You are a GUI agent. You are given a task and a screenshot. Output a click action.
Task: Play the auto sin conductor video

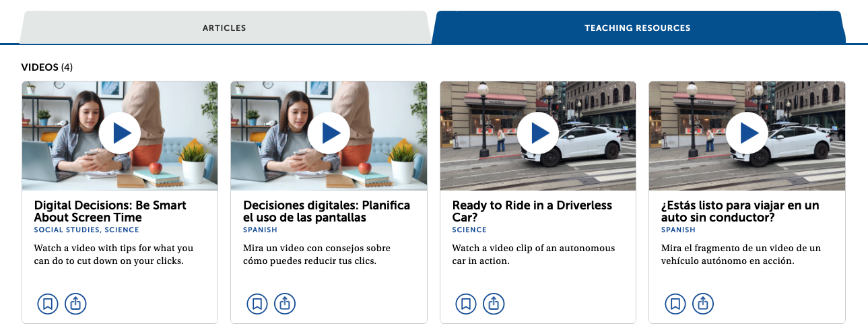[x=747, y=133]
